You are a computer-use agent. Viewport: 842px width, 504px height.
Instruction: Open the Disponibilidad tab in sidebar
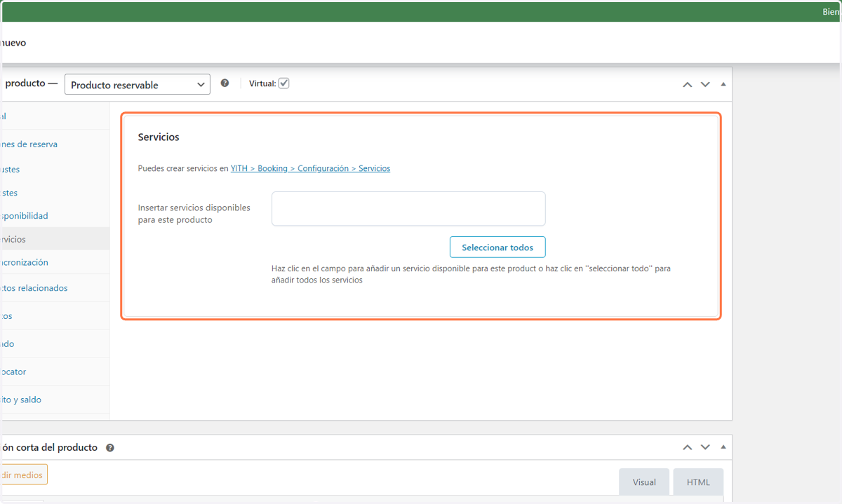(x=55, y=216)
